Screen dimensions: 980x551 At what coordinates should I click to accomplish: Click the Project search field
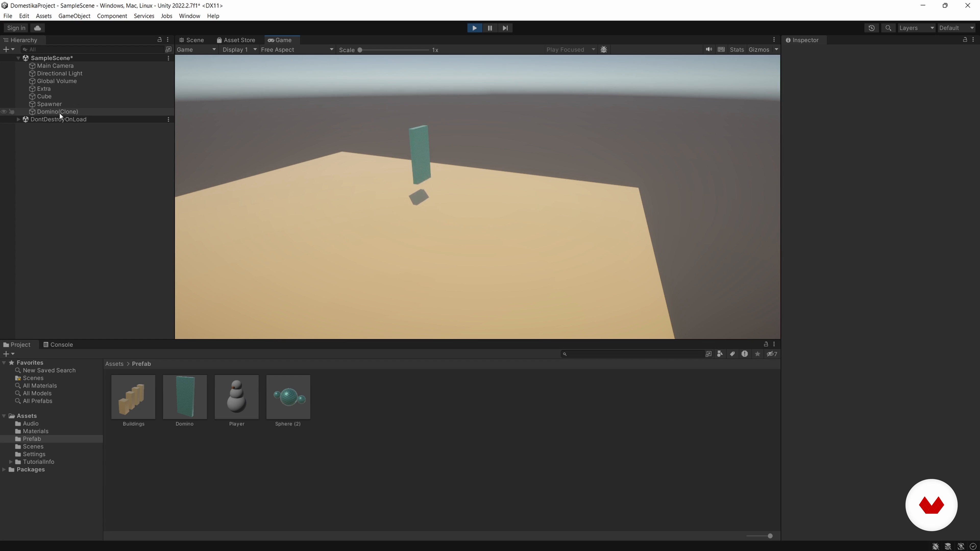tap(632, 354)
